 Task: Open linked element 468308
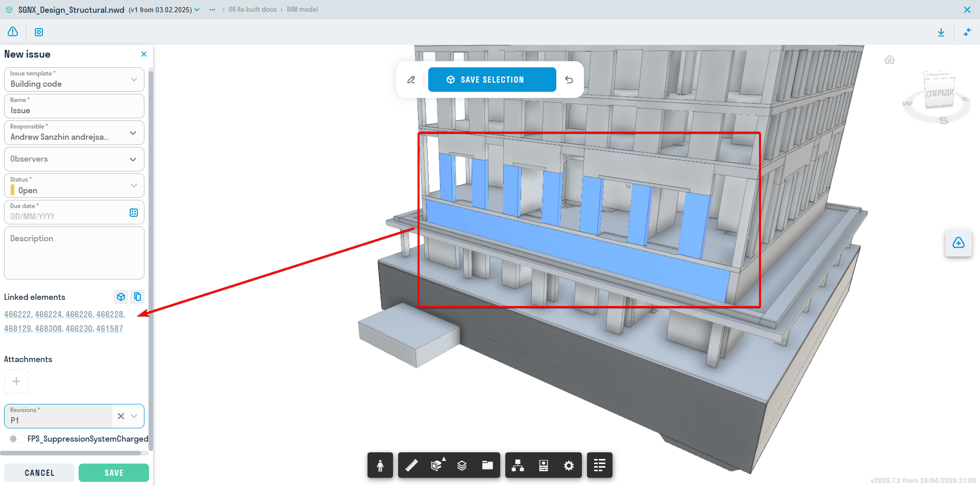coord(48,329)
